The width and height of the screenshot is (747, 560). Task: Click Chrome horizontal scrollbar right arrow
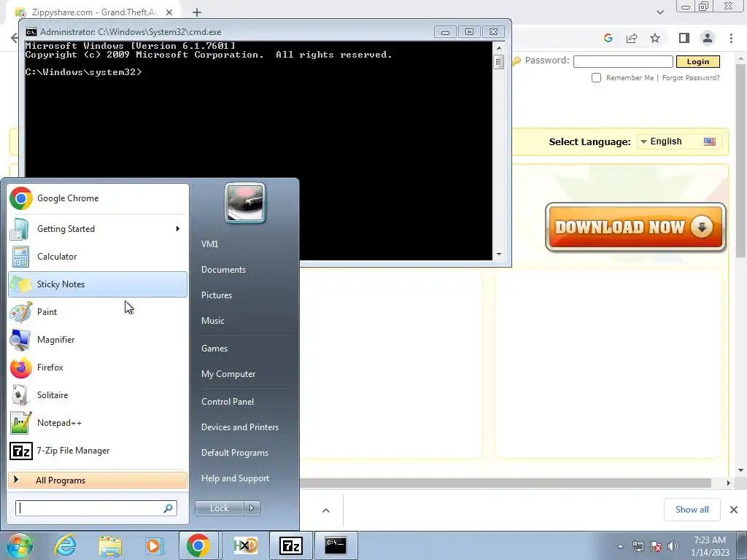[729, 483]
